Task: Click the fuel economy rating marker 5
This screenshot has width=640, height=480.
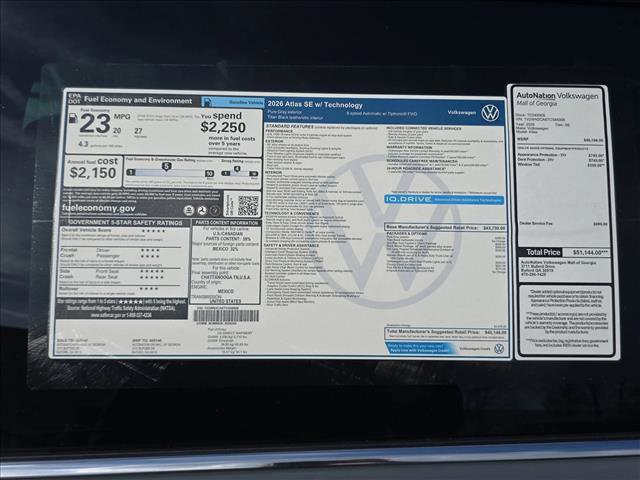Action: point(166,166)
